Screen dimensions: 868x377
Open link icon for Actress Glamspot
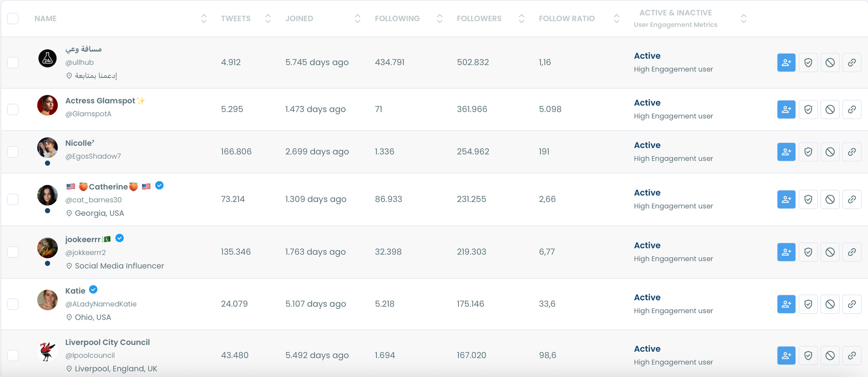pos(852,109)
